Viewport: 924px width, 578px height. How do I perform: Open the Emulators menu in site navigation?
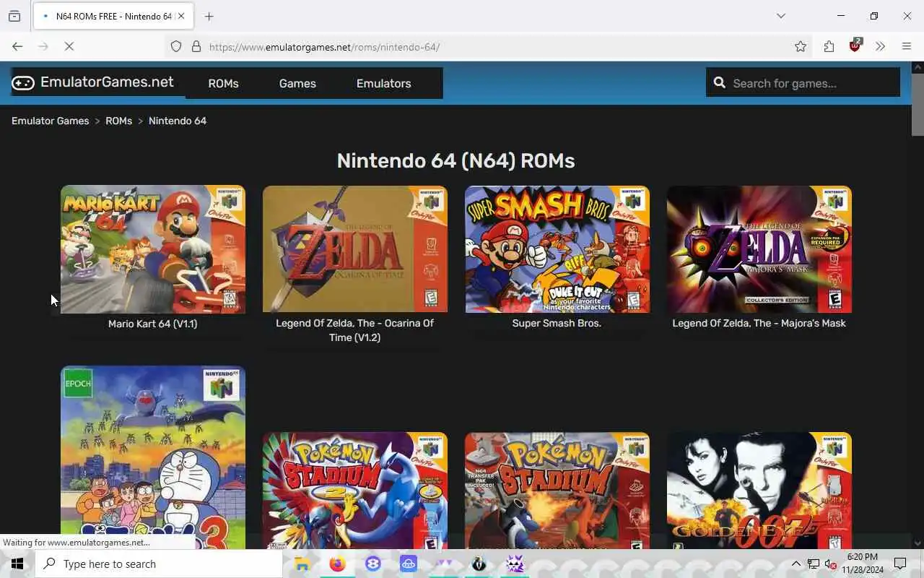383,83
